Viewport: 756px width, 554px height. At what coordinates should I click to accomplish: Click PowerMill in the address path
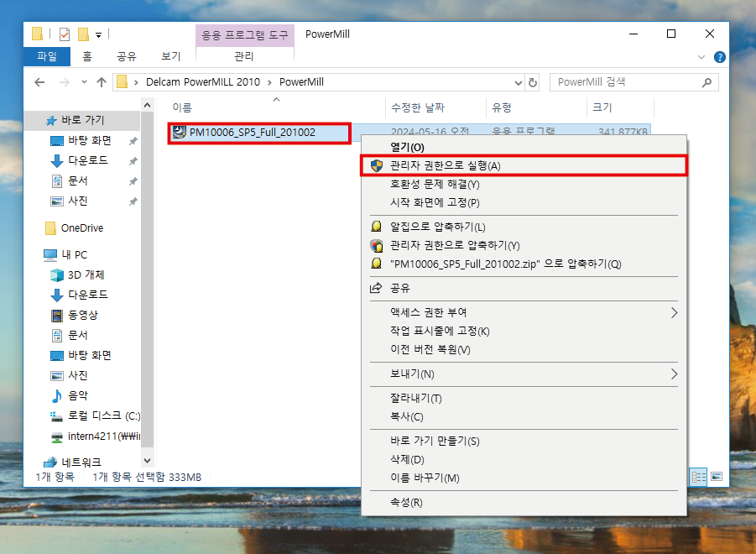coord(301,82)
